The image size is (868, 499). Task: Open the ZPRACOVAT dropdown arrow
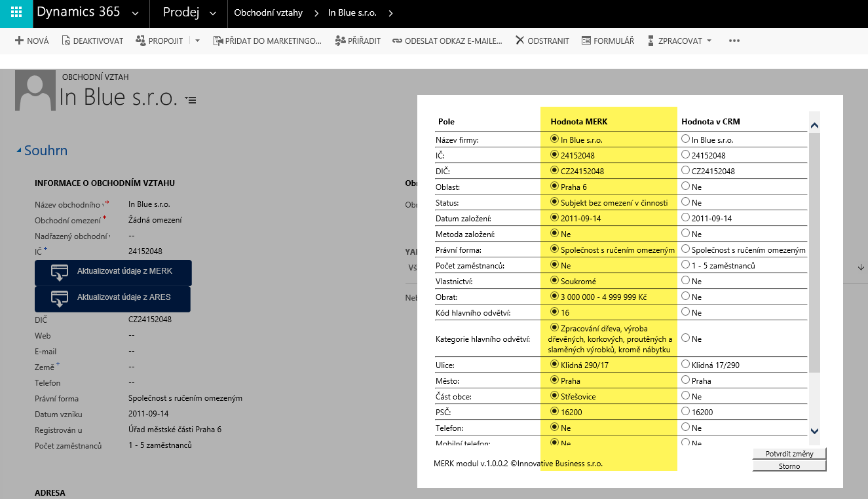pyautogui.click(x=709, y=41)
